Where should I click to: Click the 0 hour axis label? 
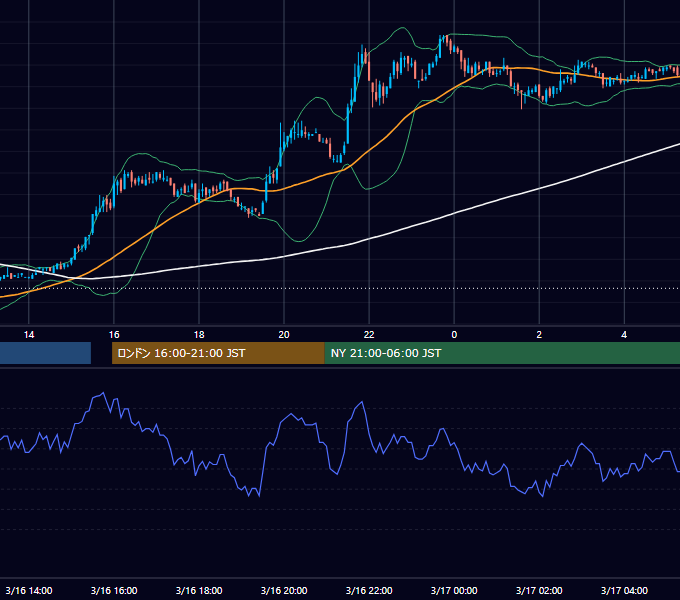pyautogui.click(x=454, y=335)
